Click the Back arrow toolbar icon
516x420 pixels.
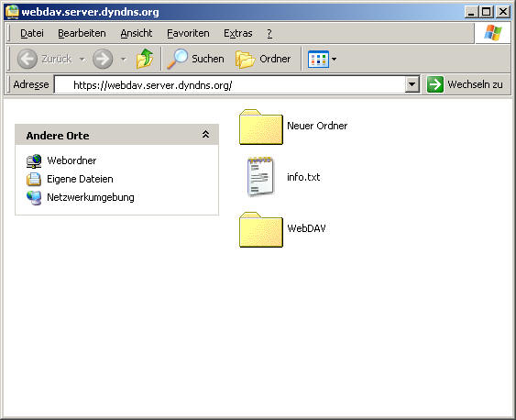coord(27,59)
